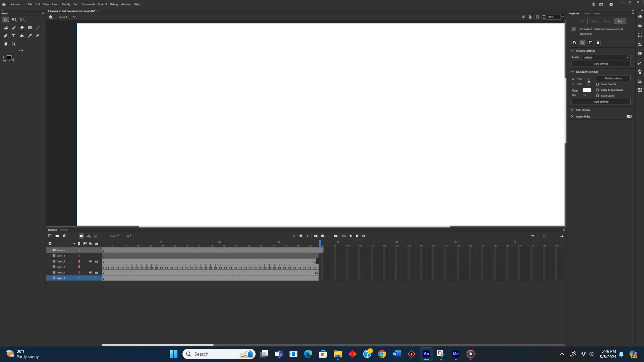Show the hidden Layer_4 via eye icon

pos(91,261)
